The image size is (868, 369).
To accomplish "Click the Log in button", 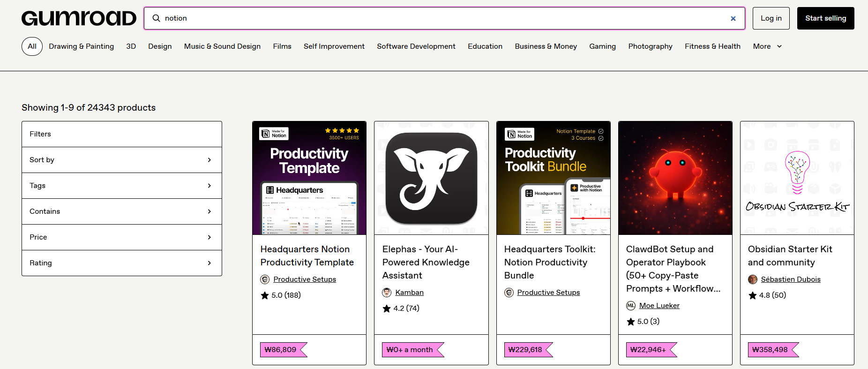I will click(x=771, y=18).
